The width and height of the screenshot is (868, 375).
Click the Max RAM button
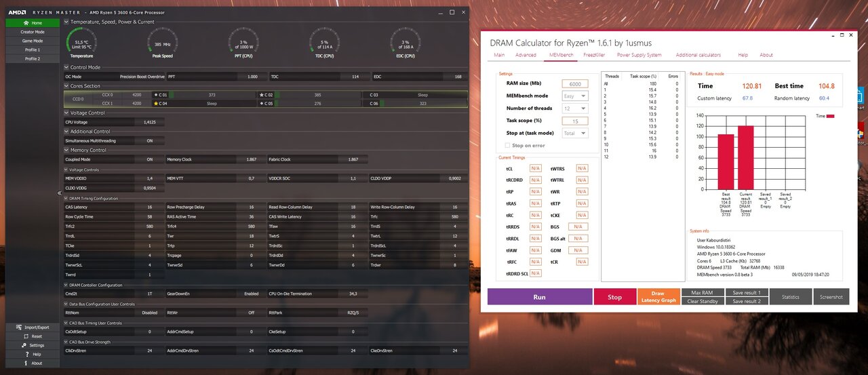(x=703, y=293)
